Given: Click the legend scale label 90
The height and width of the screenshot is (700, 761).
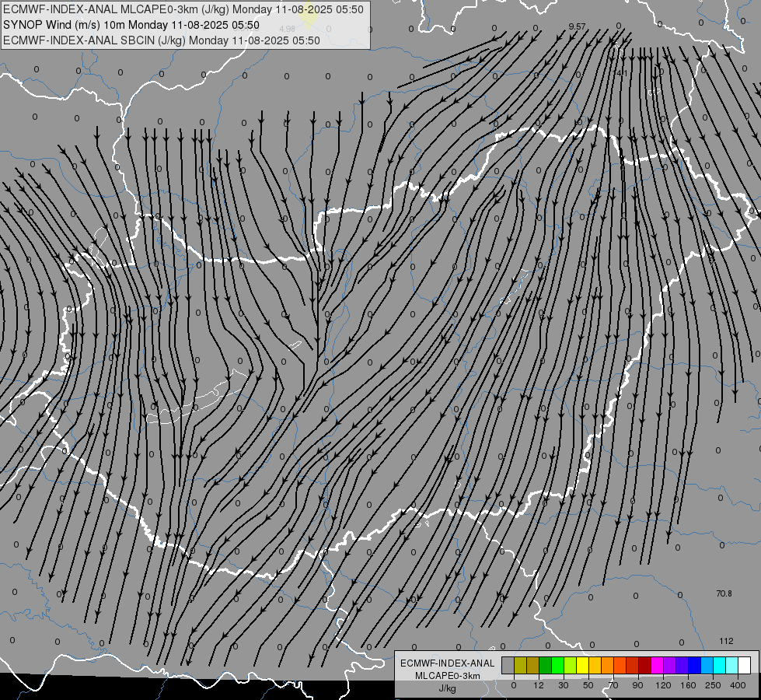Looking at the screenshot, I should pyautogui.click(x=637, y=685).
